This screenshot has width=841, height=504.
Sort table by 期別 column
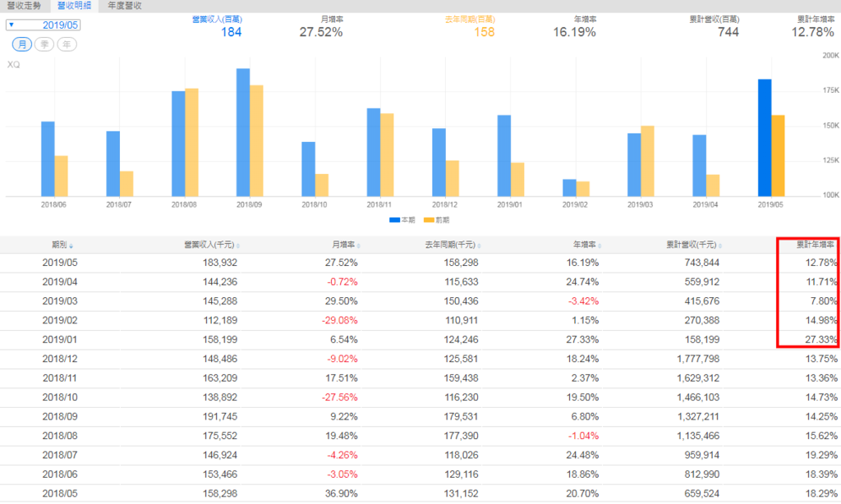coord(62,245)
